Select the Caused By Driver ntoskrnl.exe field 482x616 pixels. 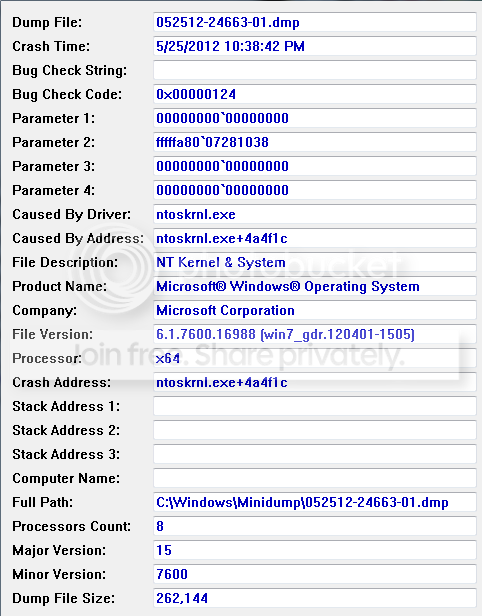(315, 214)
